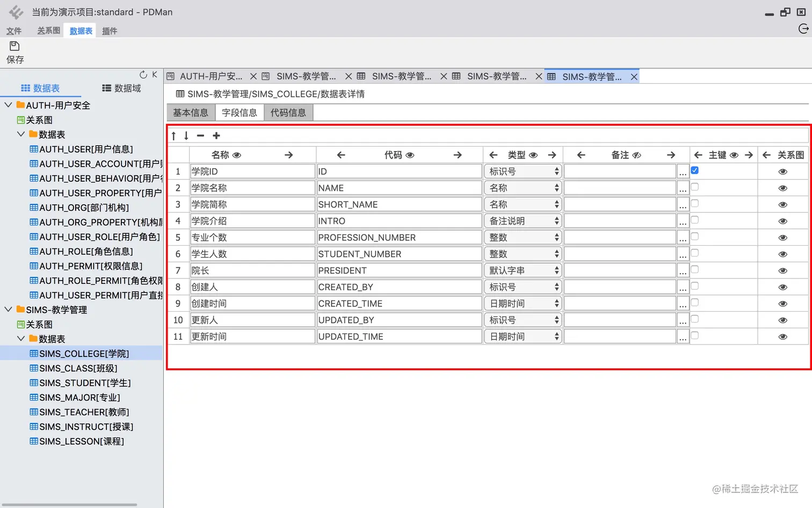Click the left arrow in the 关系图 column header
The height and width of the screenshot is (508, 812).
coord(766,155)
